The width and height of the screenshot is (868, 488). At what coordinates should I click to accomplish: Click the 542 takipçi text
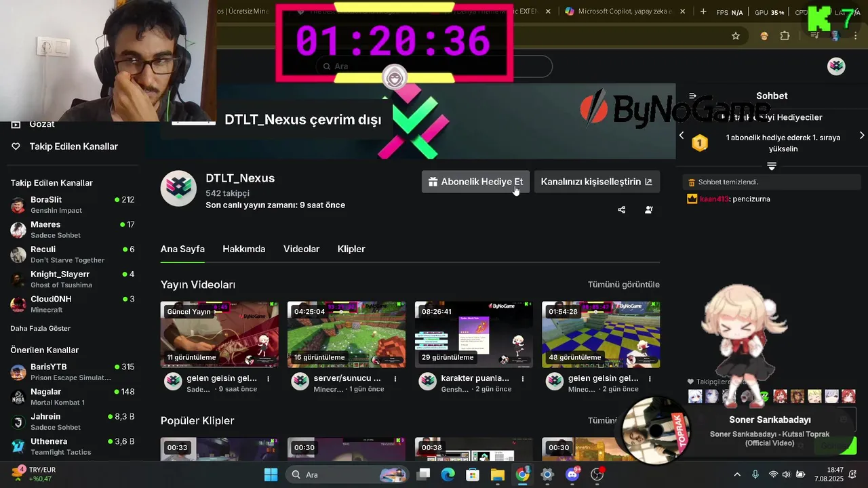click(x=228, y=193)
